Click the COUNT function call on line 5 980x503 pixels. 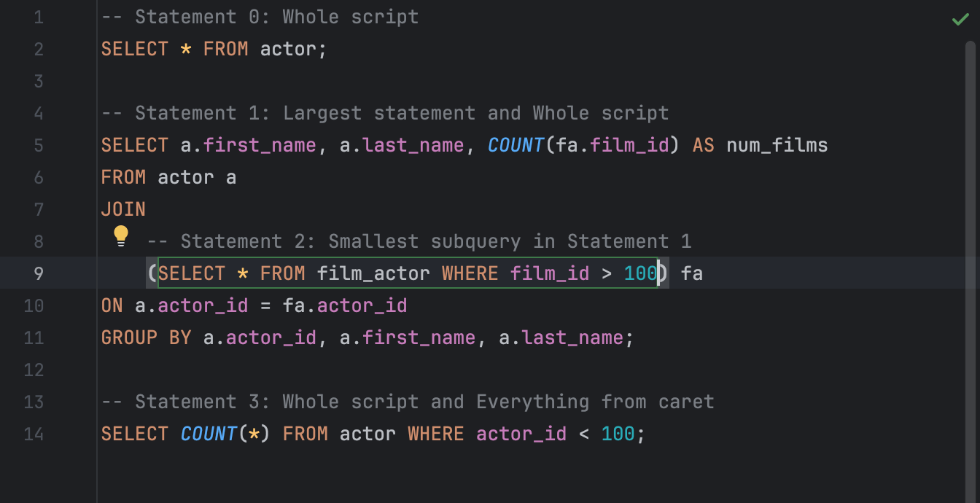coord(516,145)
